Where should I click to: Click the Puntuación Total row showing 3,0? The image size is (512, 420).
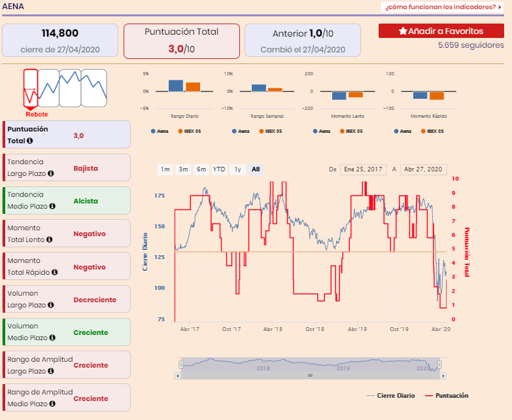(67, 135)
